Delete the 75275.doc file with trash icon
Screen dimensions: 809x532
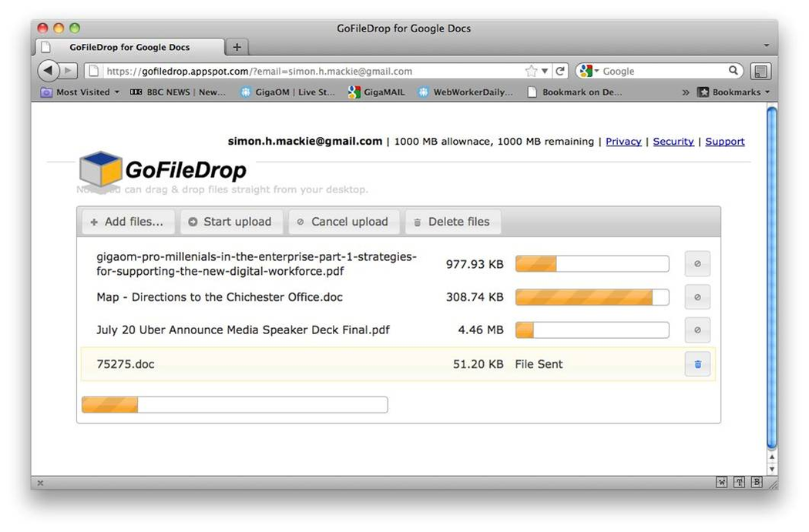tap(697, 364)
